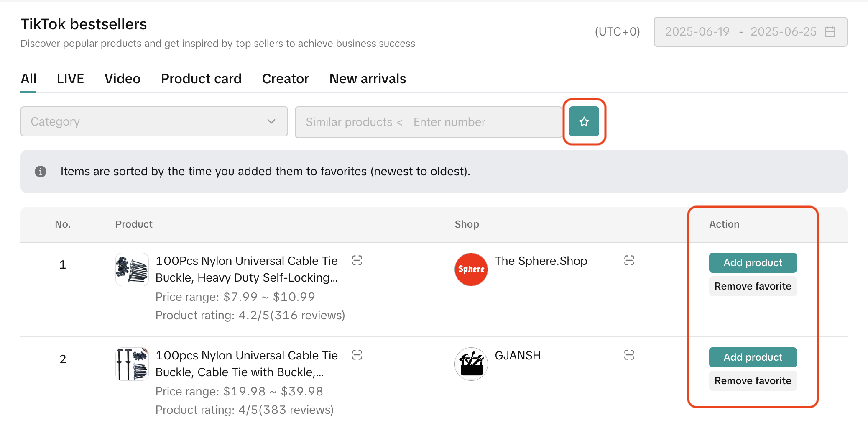The width and height of the screenshot is (868, 431).
Task: Select the Product card tab
Action: [201, 79]
